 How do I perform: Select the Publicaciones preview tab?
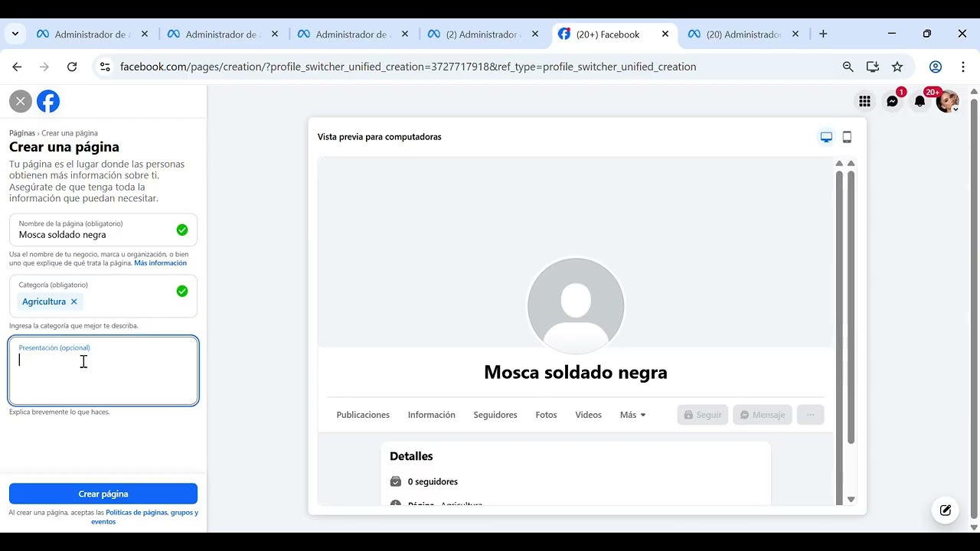[x=363, y=415]
